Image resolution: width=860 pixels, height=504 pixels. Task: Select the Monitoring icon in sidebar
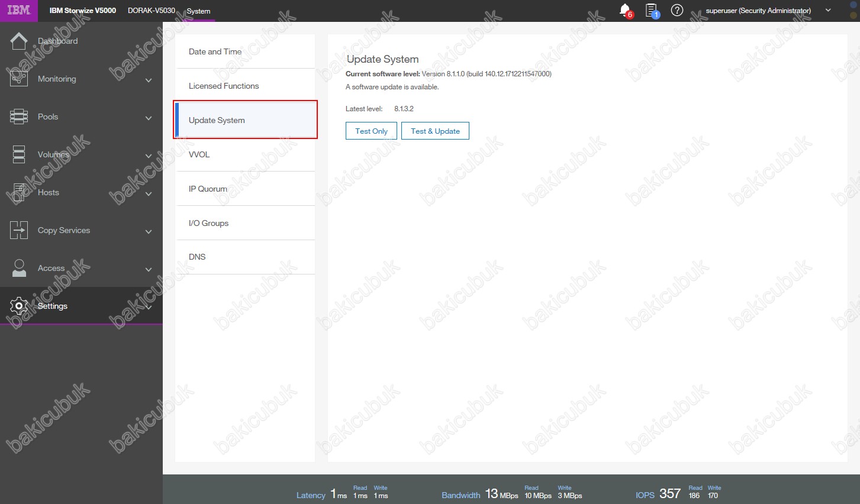(19, 79)
